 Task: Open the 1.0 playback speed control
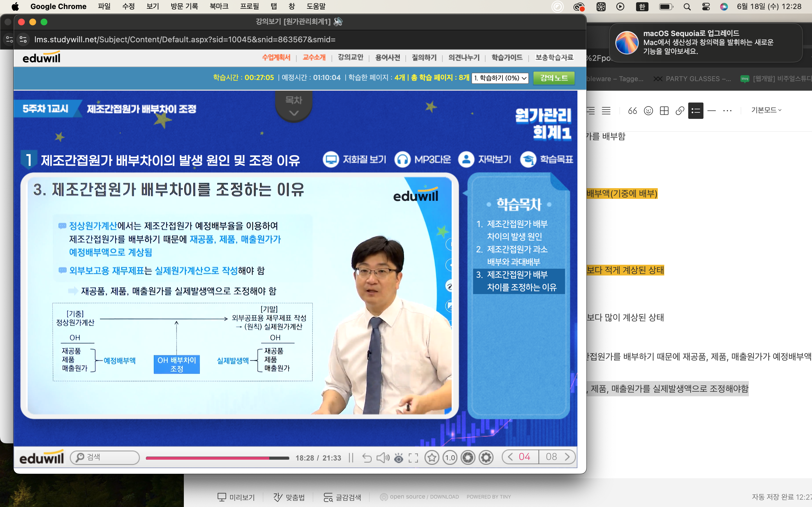pyautogui.click(x=450, y=457)
